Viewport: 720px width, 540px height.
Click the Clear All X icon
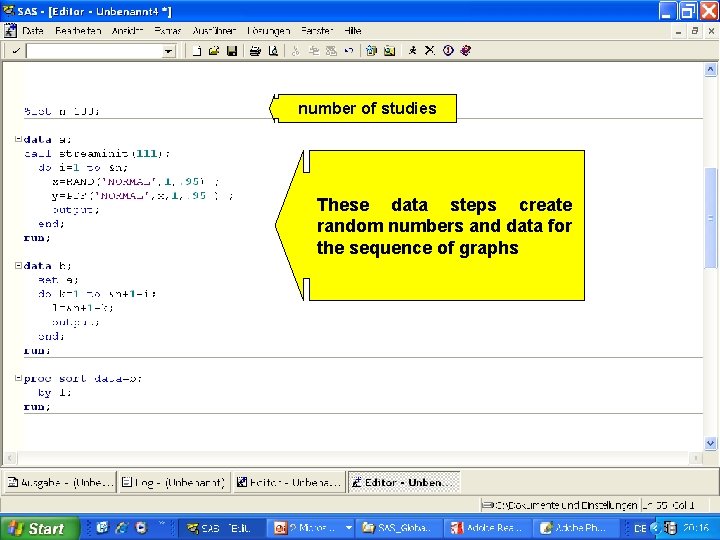pyautogui.click(x=430, y=51)
